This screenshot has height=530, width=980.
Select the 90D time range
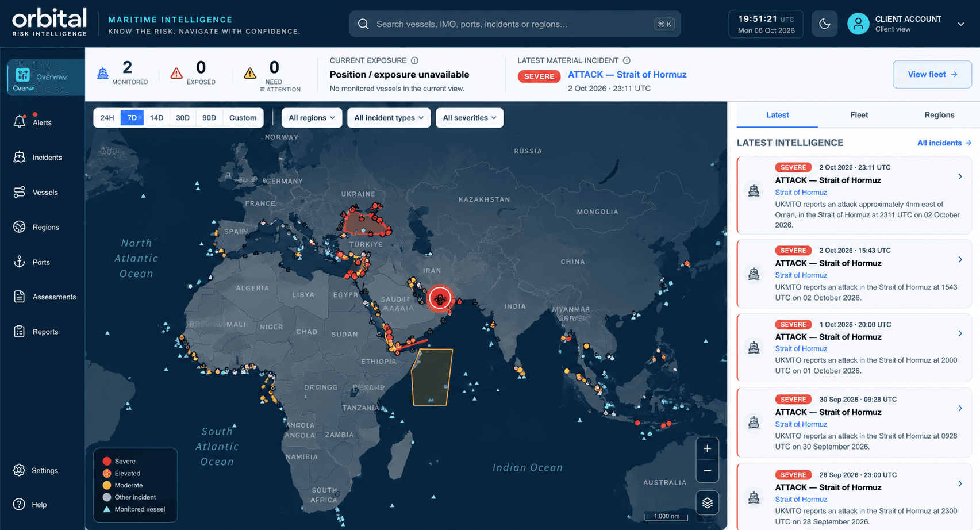click(209, 118)
